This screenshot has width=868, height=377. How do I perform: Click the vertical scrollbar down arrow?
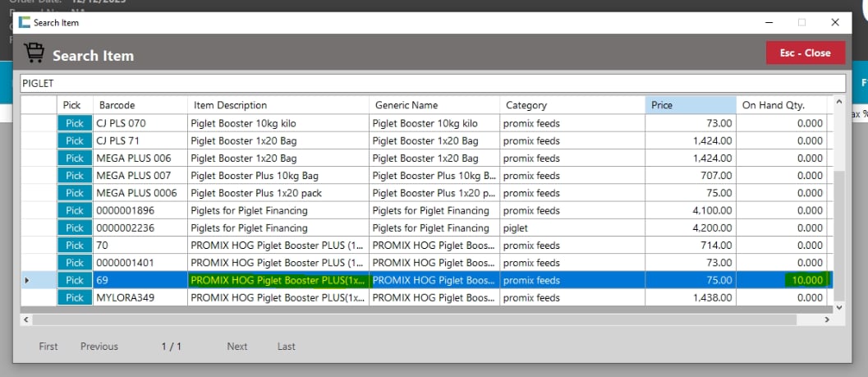click(838, 307)
